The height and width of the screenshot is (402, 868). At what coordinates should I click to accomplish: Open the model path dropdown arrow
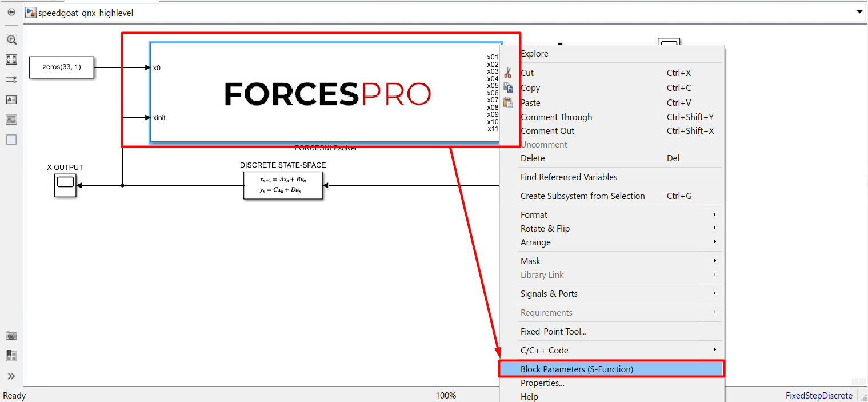click(859, 12)
